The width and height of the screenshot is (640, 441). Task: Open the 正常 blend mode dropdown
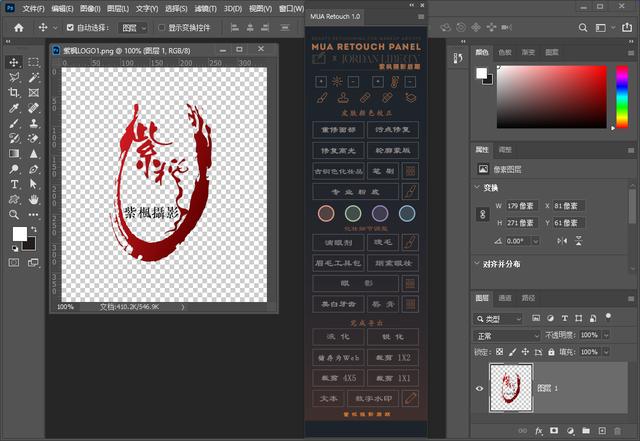(x=507, y=336)
